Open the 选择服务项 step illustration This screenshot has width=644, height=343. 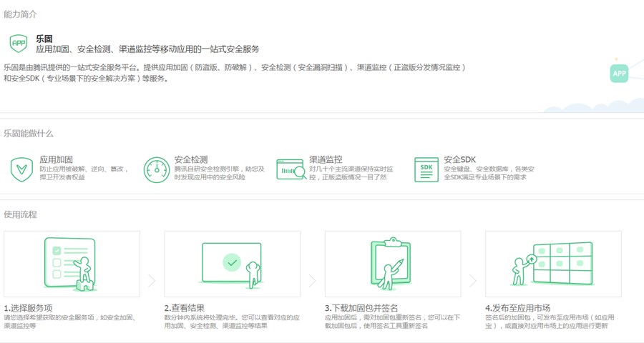(72, 264)
